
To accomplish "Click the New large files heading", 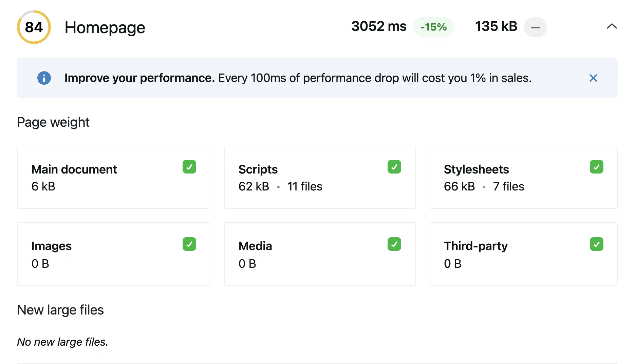I will (x=60, y=310).
